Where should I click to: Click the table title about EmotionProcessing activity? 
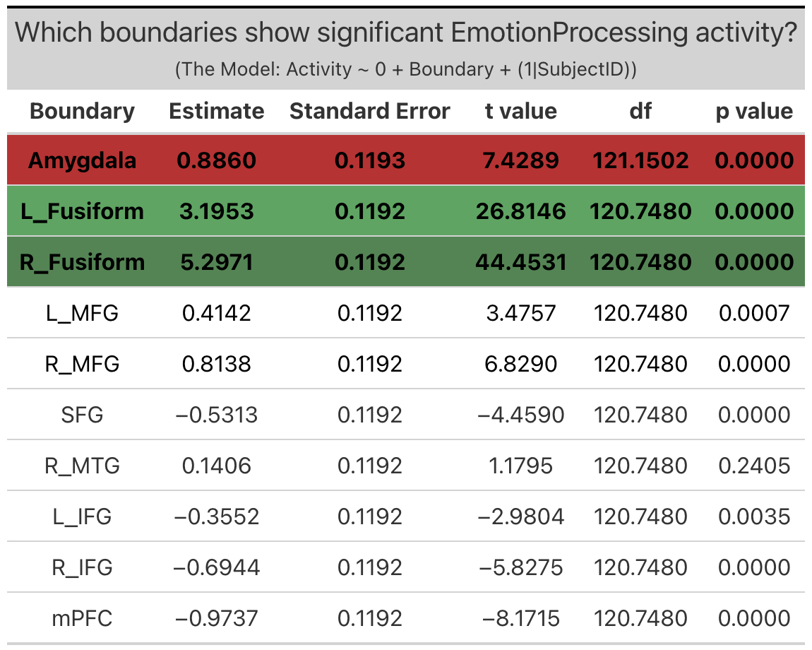click(x=406, y=32)
